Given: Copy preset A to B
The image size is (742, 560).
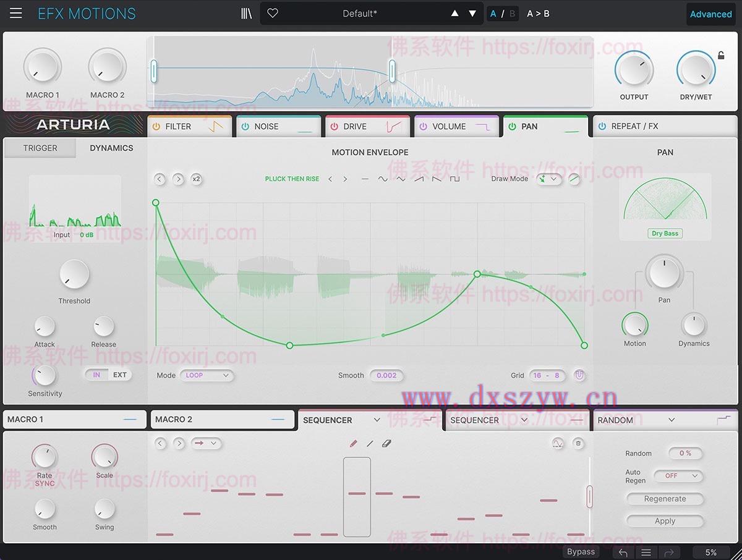Looking at the screenshot, I should pyautogui.click(x=538, y=14).
